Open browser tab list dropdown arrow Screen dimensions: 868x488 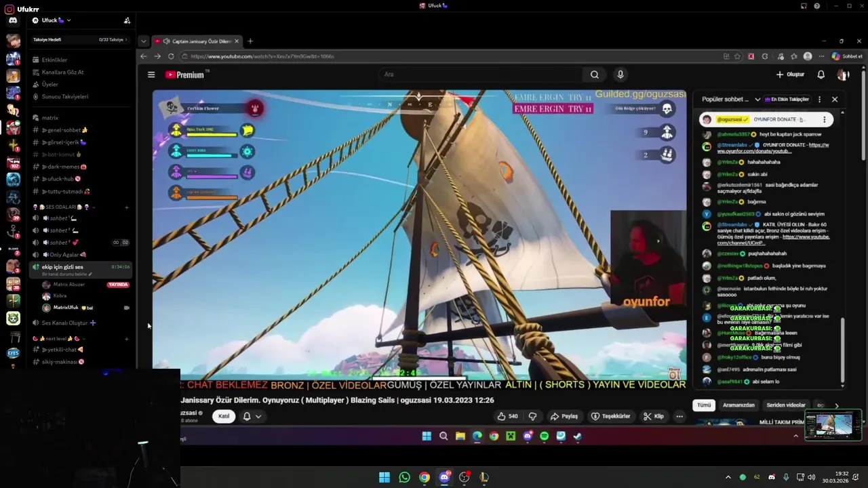point(143,41)
